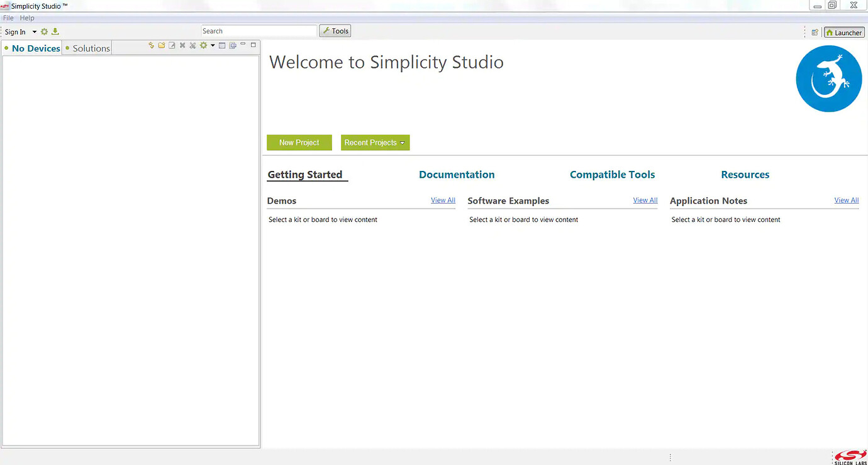Open the perspective switcher icon near Launcher
The width and height of the screenshot is (868, 465).
click(815, 32)
